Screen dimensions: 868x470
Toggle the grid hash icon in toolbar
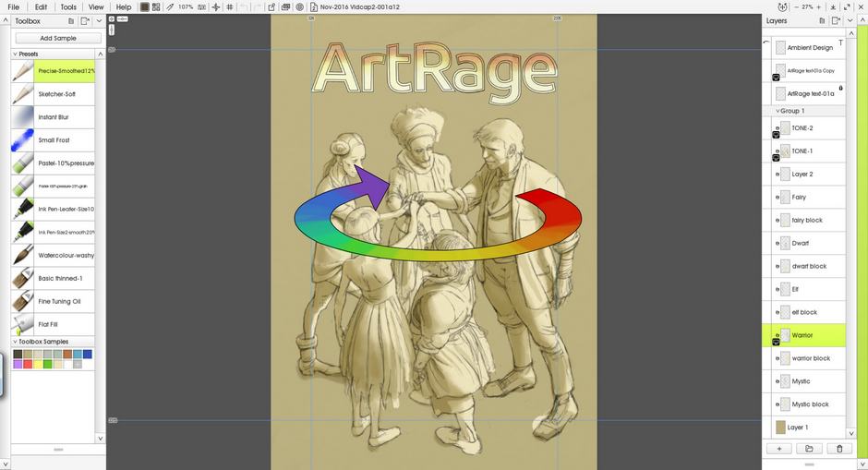click(230, 7)
